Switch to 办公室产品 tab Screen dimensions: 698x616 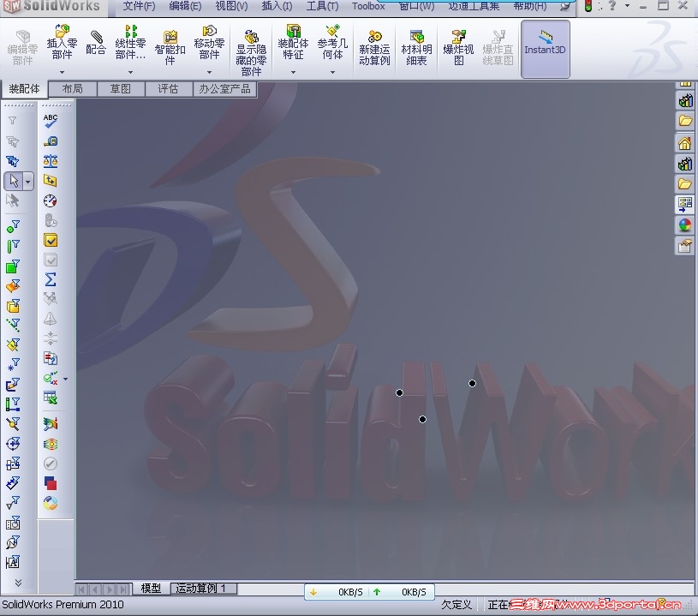click(x=224, y=89)
